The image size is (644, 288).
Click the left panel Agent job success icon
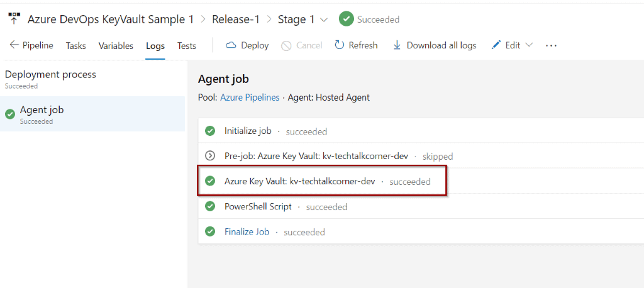pyautogui.click(x=10, y=114)
